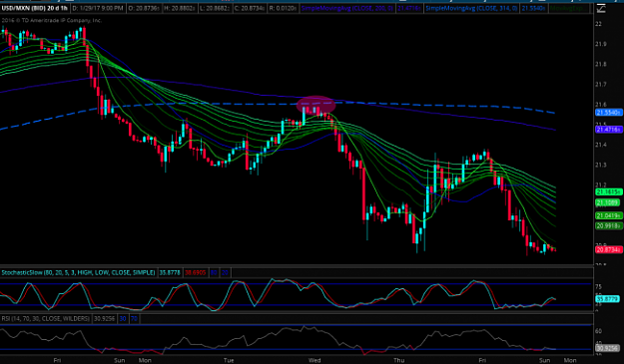Click the blue 21.5540 price bubble on axis
This screenshot has height=364, width=624.
(608, 113)
